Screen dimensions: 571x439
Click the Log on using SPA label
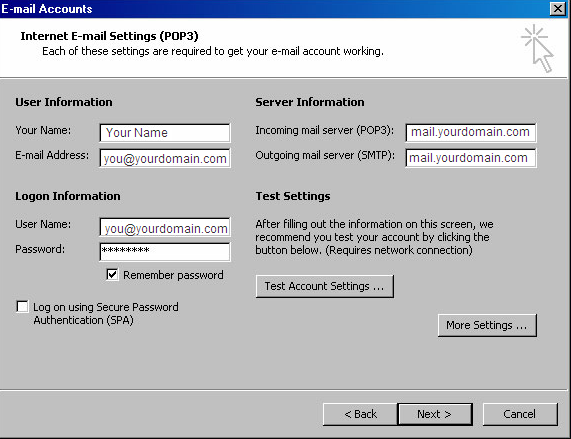coord(106,313)
